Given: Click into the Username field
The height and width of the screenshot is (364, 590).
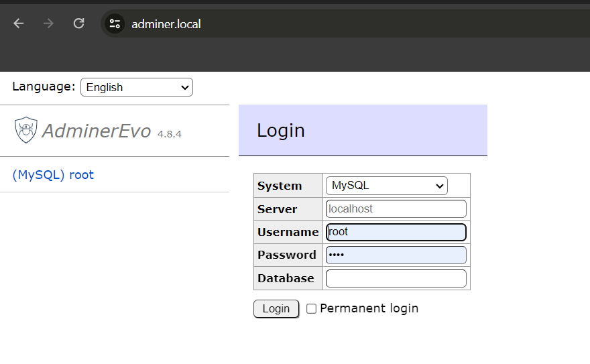Looking at the screenshot, I should (396, 232).
